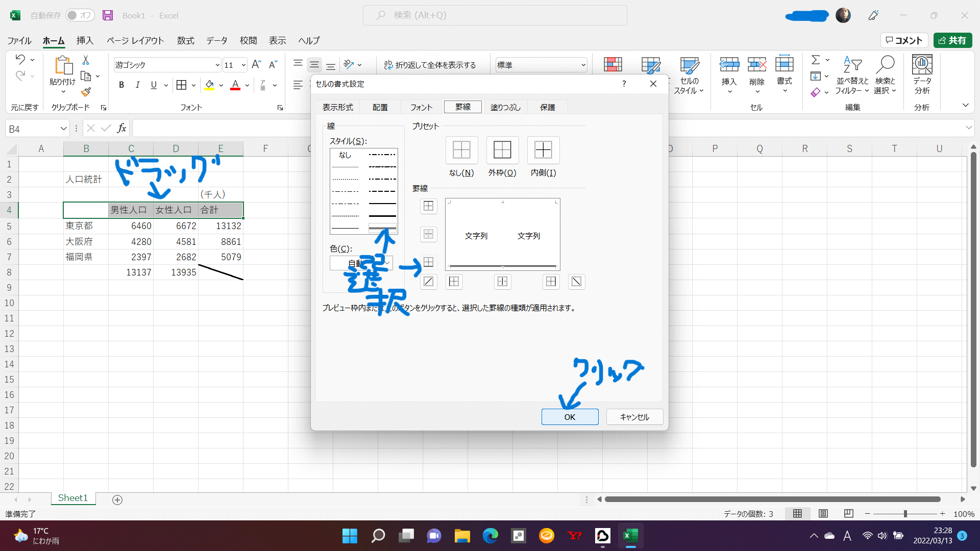Screen dimensions: 980x551
Task: Switch to the フォント tab in the dialog
Action: pos(421,107)
